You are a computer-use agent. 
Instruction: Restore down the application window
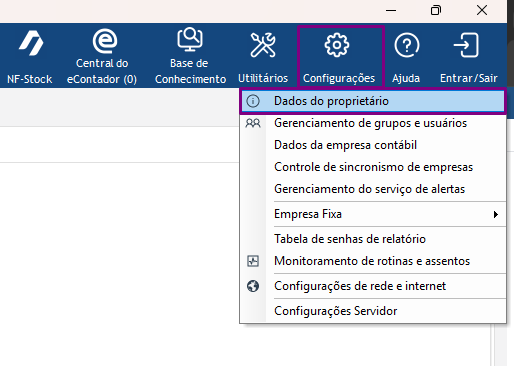pyautogui.click(x=436, y=10)
